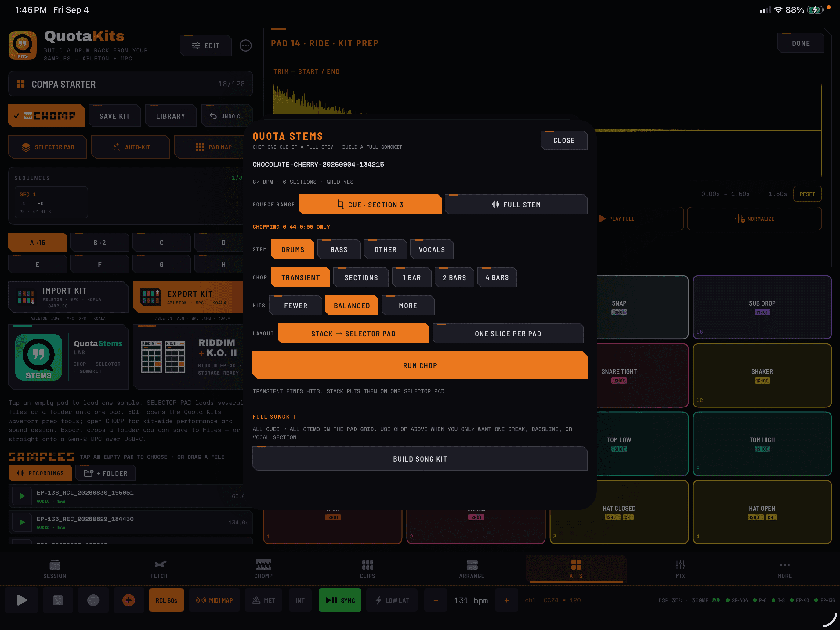The width and height of the screenshot is (840, 630).
Task: Open the COMPA STARTER kit selector
Action: click(131, 84)
